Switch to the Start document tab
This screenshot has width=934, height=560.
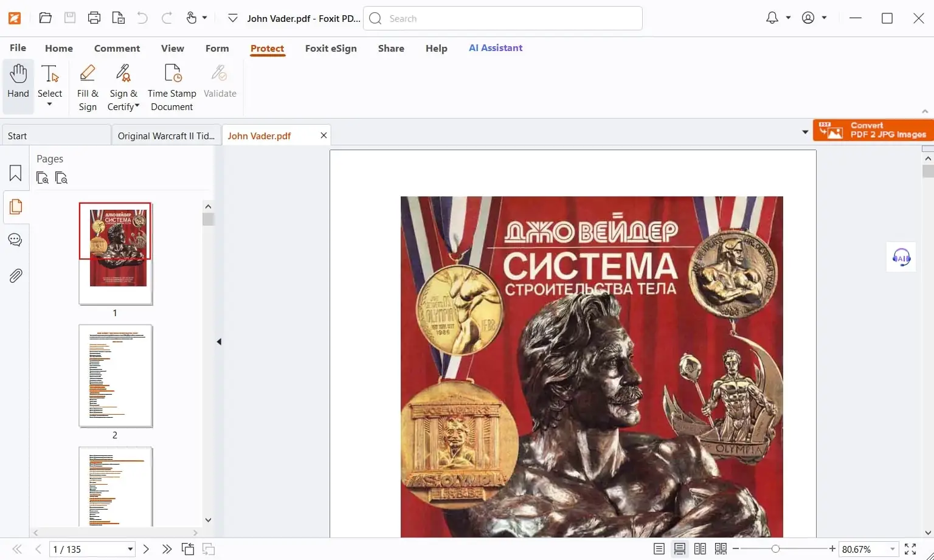tap(57, 135)
